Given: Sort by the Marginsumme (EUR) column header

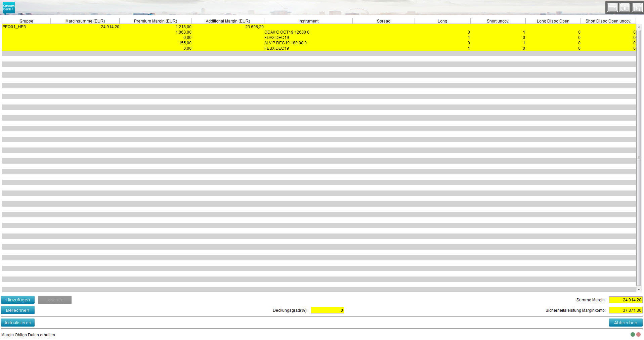Looking at the screenshot, I should [85, 21].
